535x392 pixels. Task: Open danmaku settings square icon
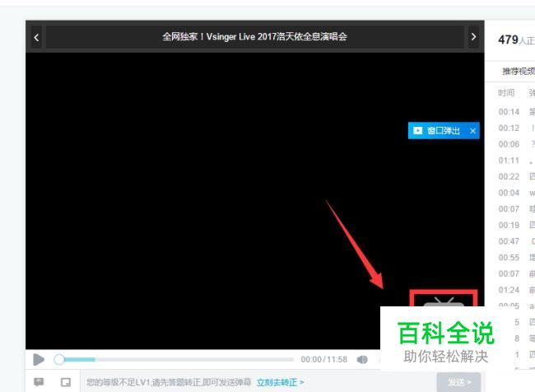[x=66, y=382]
